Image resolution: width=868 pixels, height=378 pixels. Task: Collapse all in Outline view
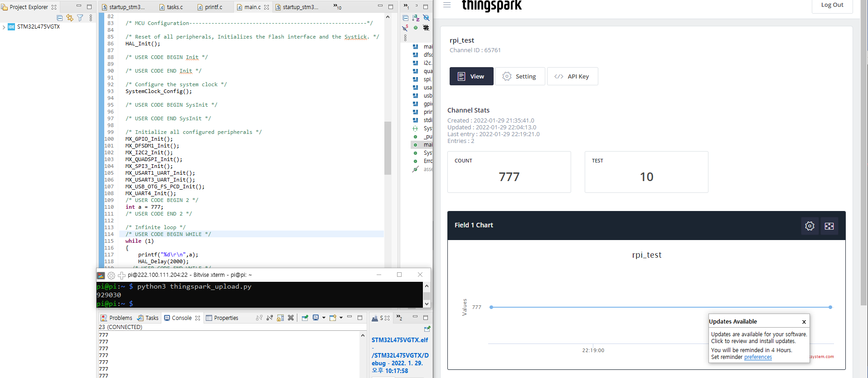(406, 18)
